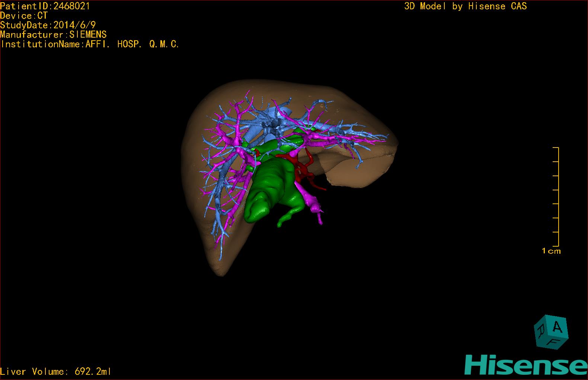
Task: Select the InstitutionName:AFFI. HOSP. Q.M.C. text
Action: click(90, 44)
